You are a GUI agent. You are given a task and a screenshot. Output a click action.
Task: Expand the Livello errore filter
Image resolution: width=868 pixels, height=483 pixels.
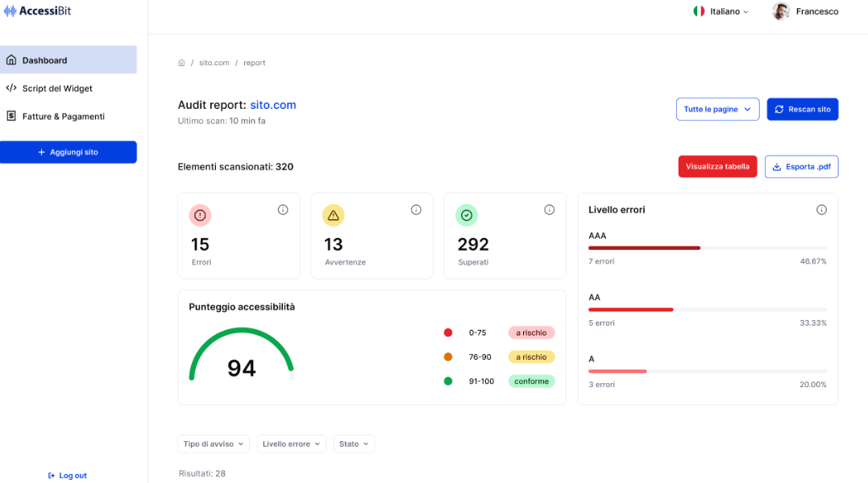tap(292, 444)
